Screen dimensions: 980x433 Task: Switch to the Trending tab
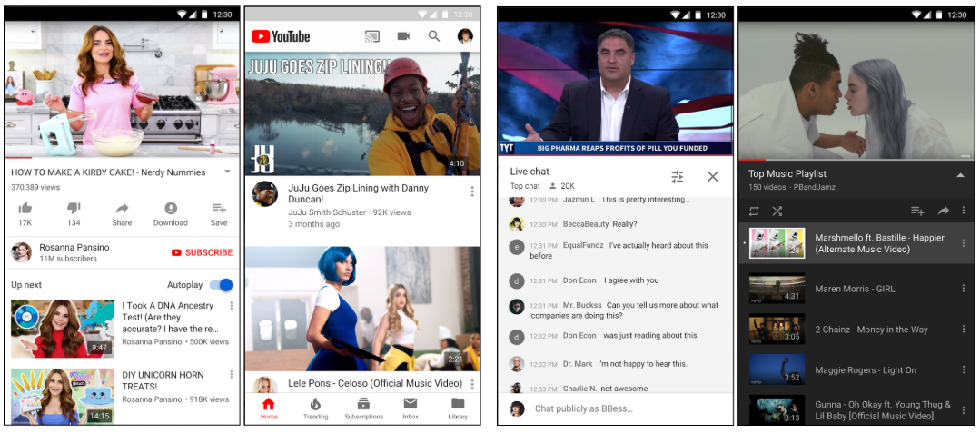pyautogui.click(x=316, y=408)
